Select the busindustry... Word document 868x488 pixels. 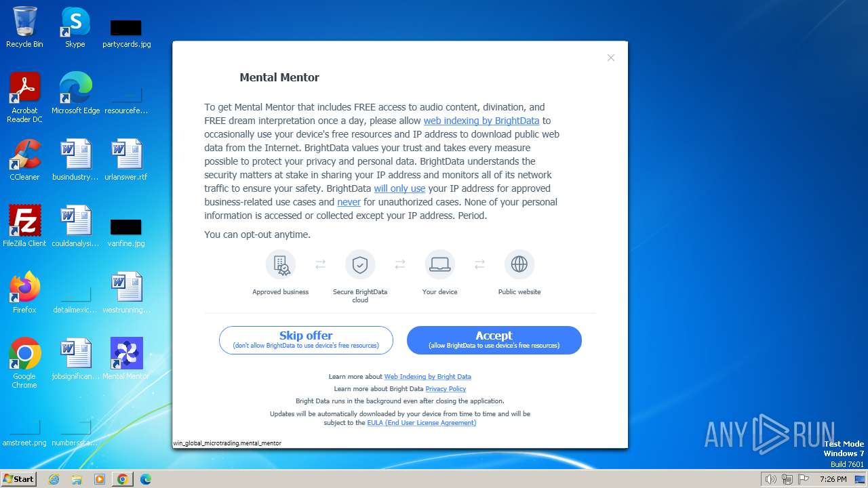click(x=75, y=160)
